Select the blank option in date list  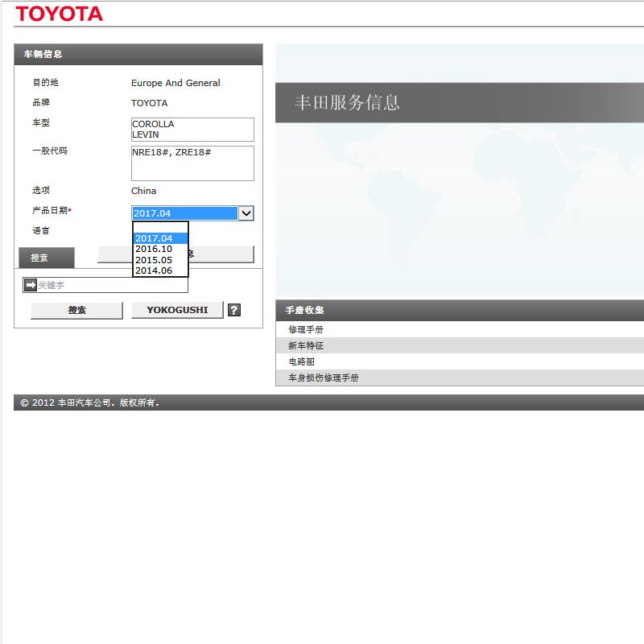[160, 228]
